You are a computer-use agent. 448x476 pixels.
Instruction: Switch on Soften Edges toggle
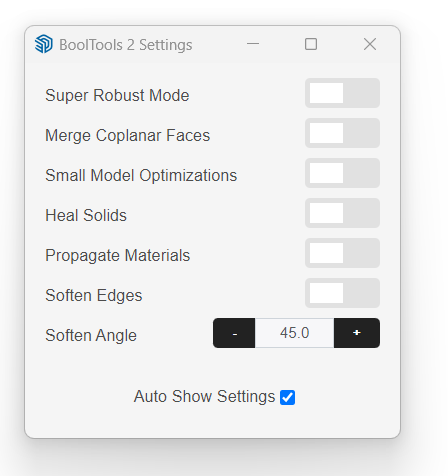pyautogui.click(x=342, y=293)
